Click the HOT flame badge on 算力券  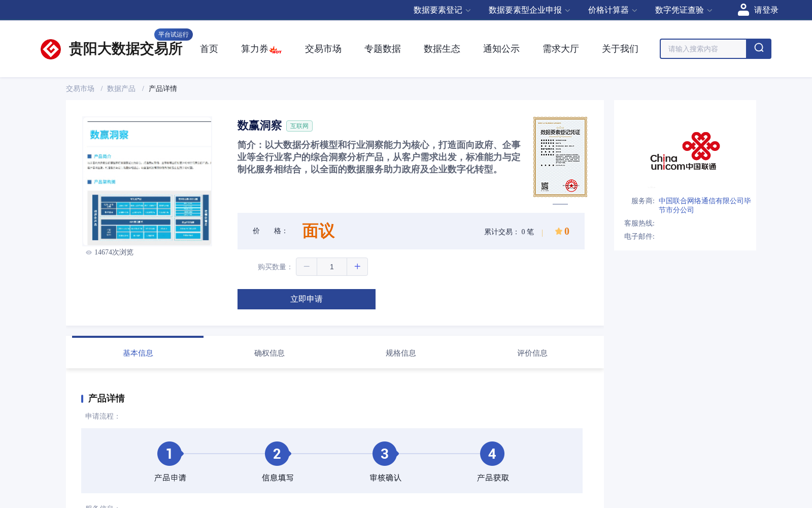[x=276, y=50]
